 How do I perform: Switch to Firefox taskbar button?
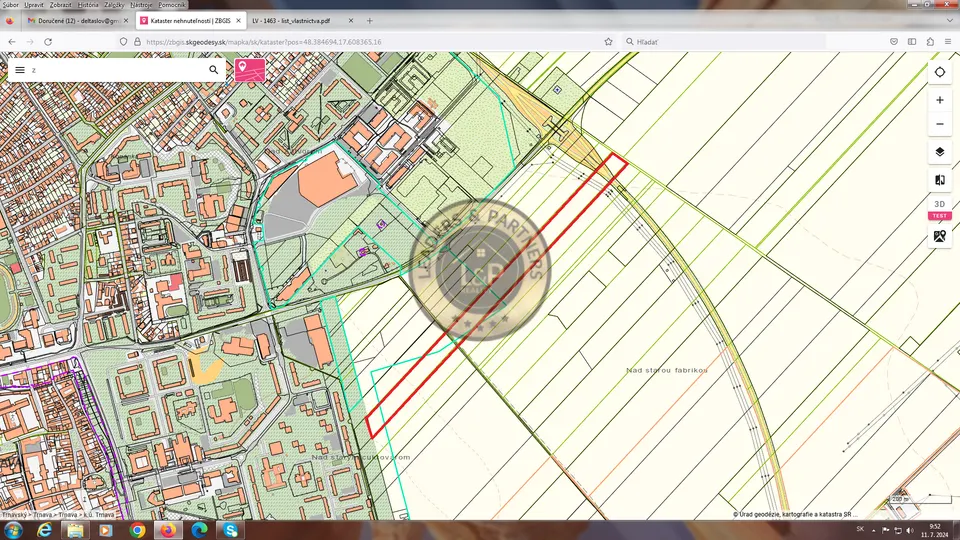click(x=168, y=530)
